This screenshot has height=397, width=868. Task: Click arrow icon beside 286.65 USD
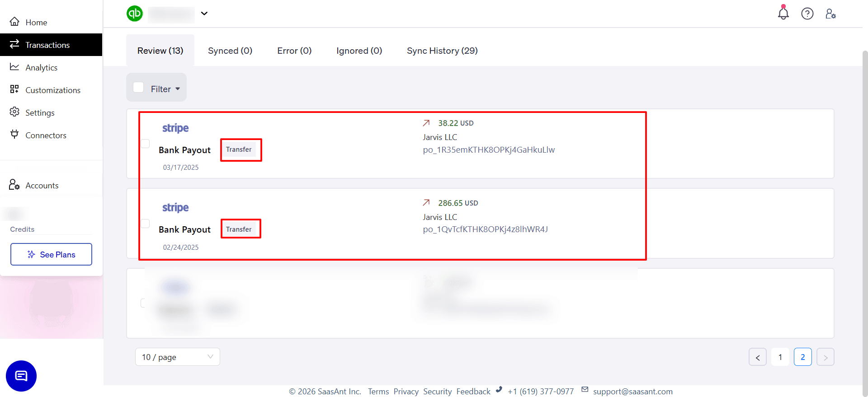point(426,203)
